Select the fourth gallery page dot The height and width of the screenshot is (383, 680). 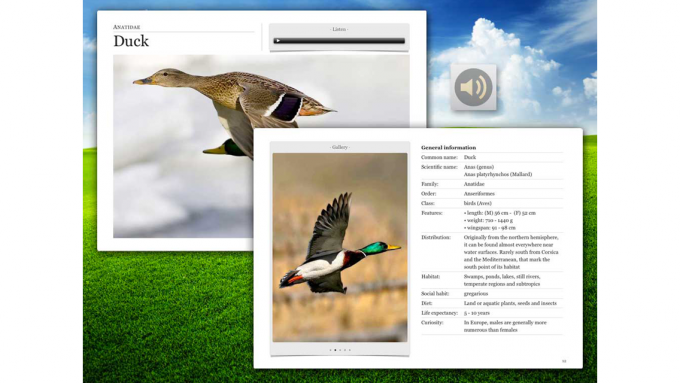pyautogui.click(x=345, y=350)
